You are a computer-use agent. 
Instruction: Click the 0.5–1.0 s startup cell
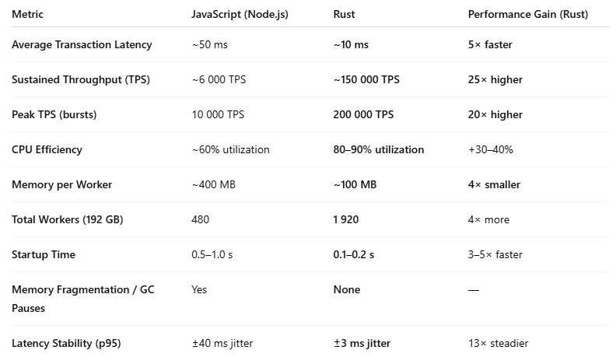point(213,254)
